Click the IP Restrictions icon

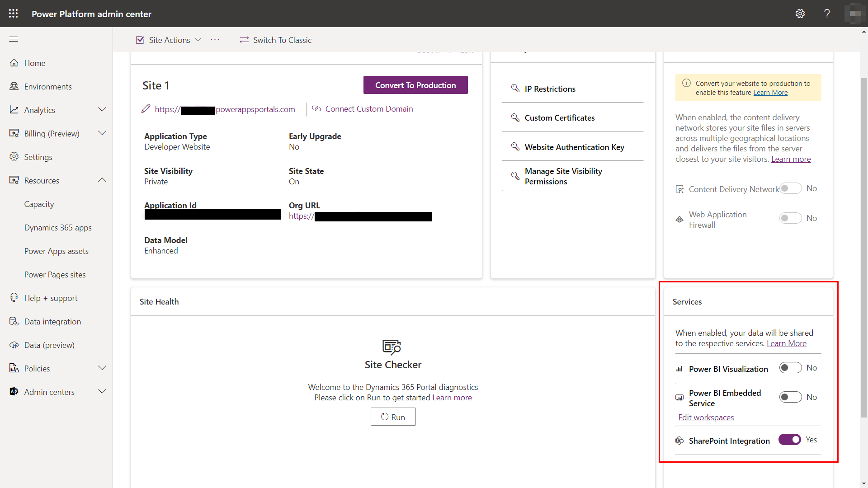[x=514, y=88]
